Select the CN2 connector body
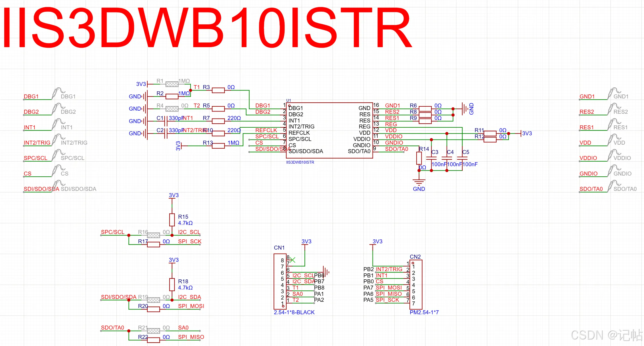644x346 pixels. [416, 284]
